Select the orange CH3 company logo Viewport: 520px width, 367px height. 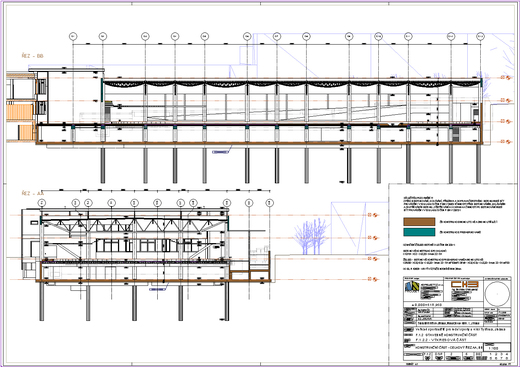[464, 284]
